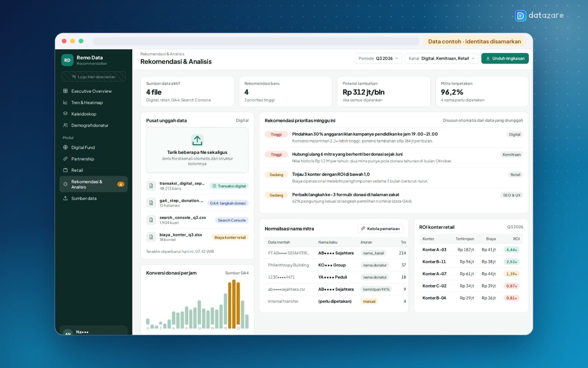
Task: Open recommendation about 30% anggaran iklan
Action: click(394, 137)
